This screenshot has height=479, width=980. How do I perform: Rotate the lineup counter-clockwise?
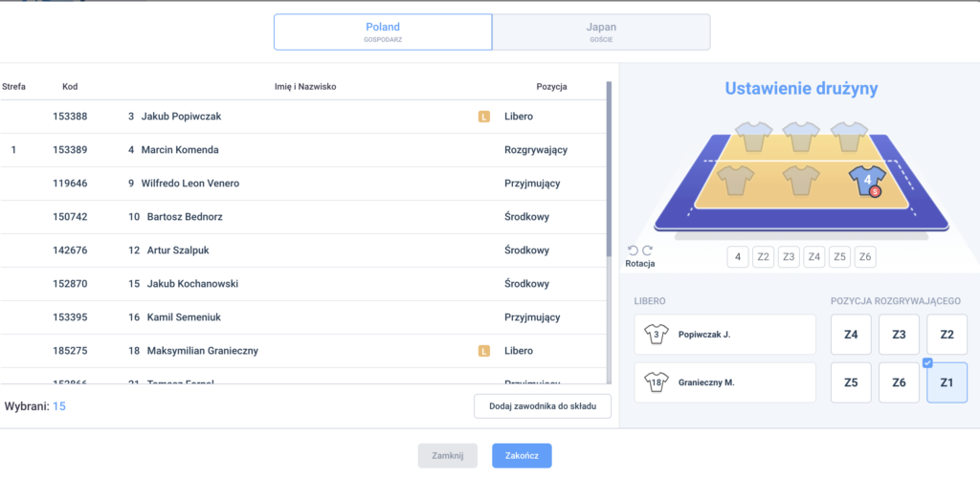(633, 250)
